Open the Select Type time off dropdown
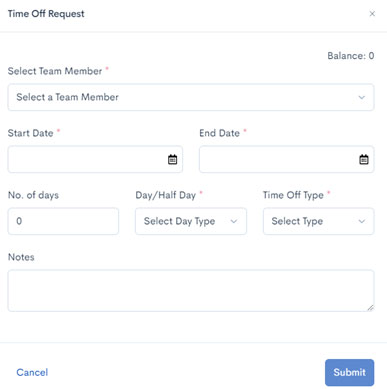The height and width of the screenshot is (389, 387). 319,221
